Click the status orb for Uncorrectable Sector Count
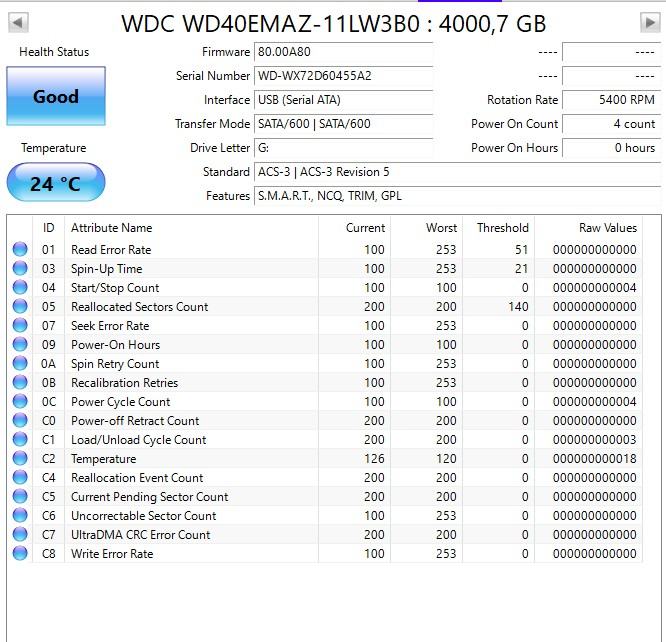The width and height of the screenshot is (666, 642). [20, 515]
